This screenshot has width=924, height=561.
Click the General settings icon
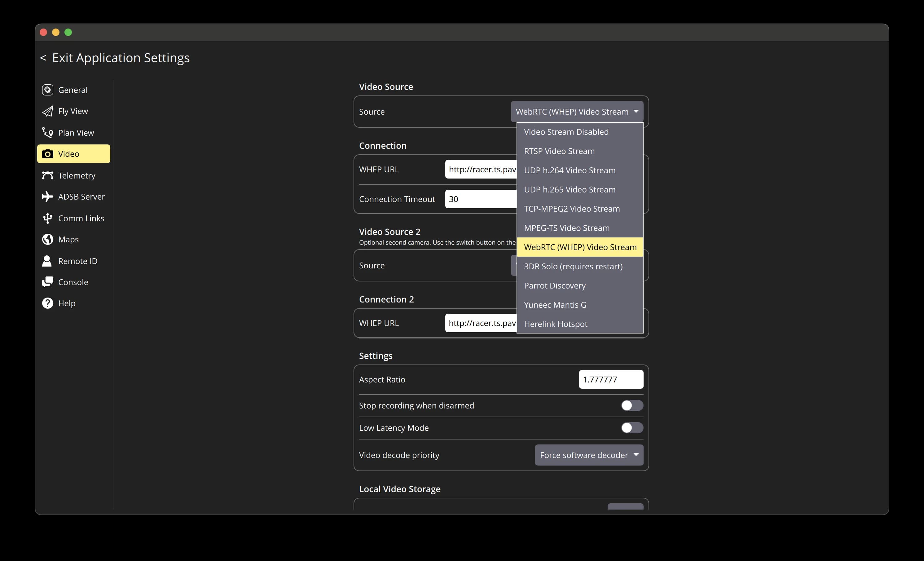tap(48, 90)
